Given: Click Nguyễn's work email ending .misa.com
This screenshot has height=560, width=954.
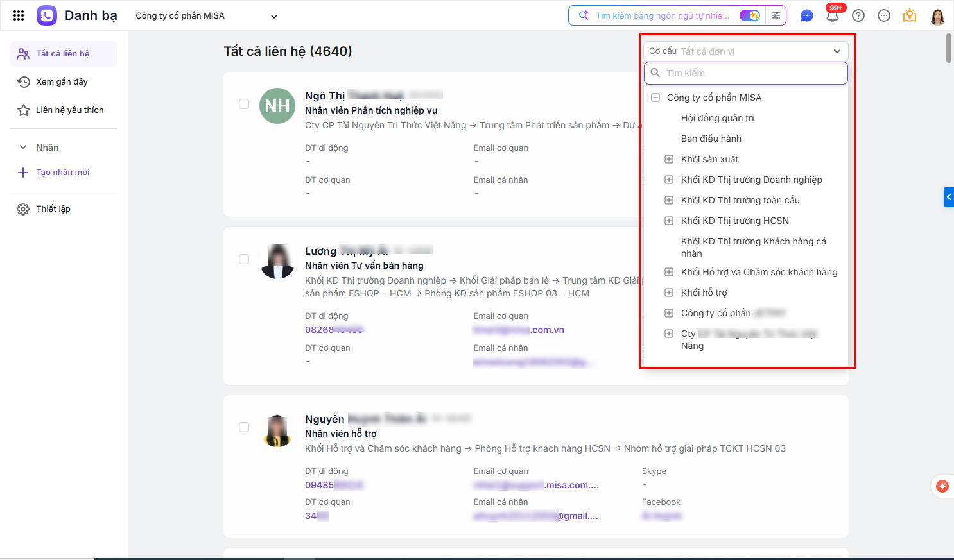Looking at the screenshot, I should [x=536, y=485].
